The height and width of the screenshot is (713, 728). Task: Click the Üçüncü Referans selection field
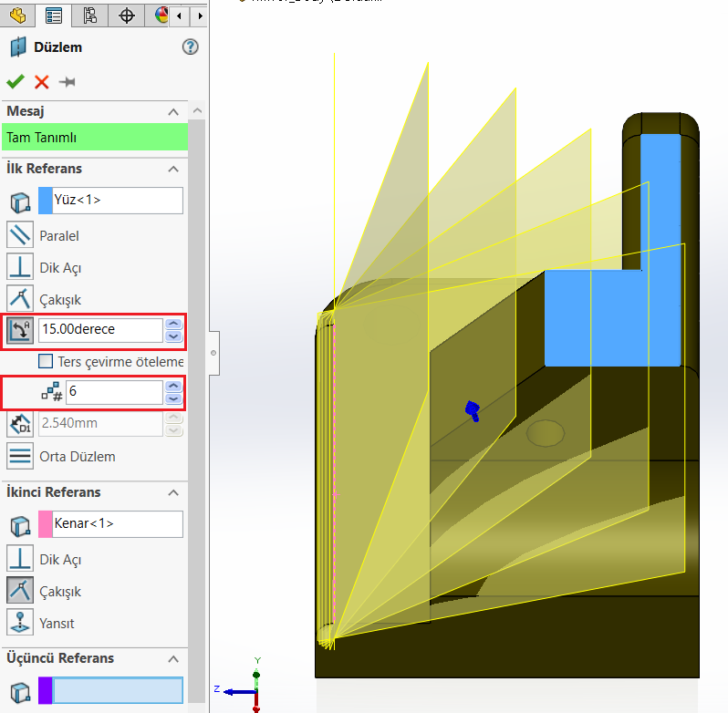point(118,690)
